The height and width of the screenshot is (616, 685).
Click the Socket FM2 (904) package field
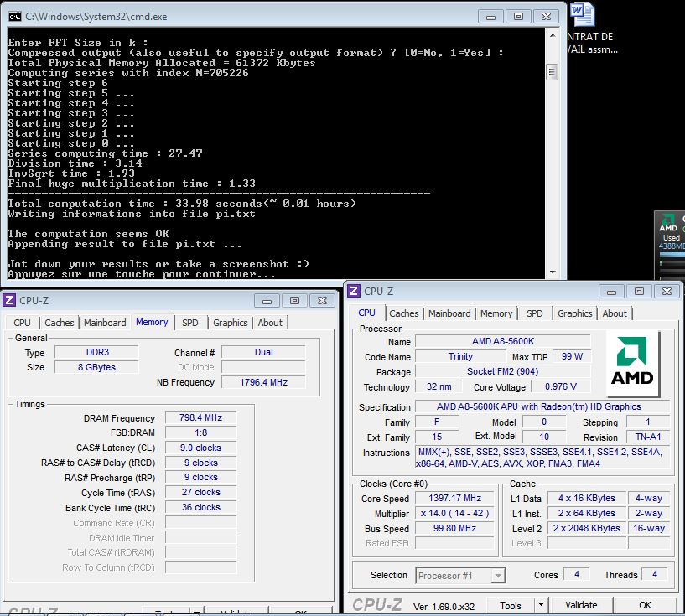pos(502,371)
